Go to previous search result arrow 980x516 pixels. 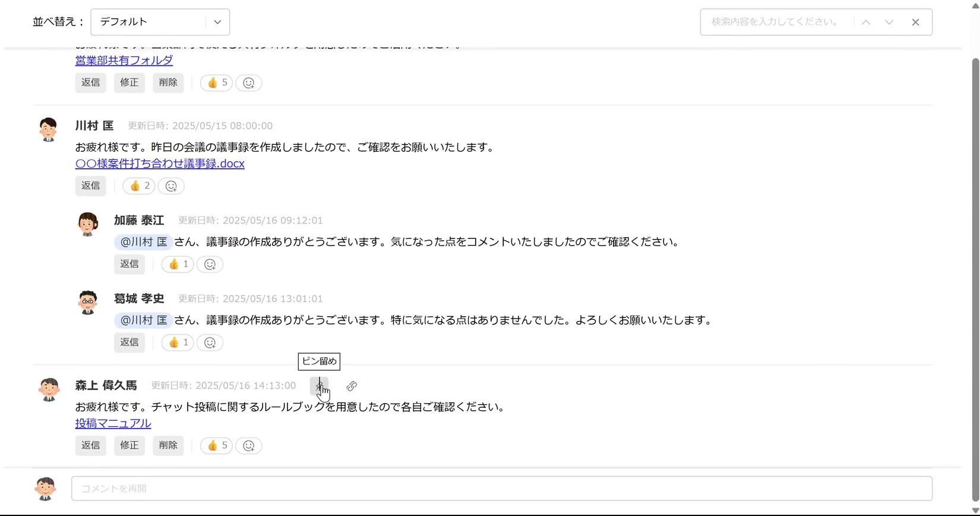click(x=866, y=22)
